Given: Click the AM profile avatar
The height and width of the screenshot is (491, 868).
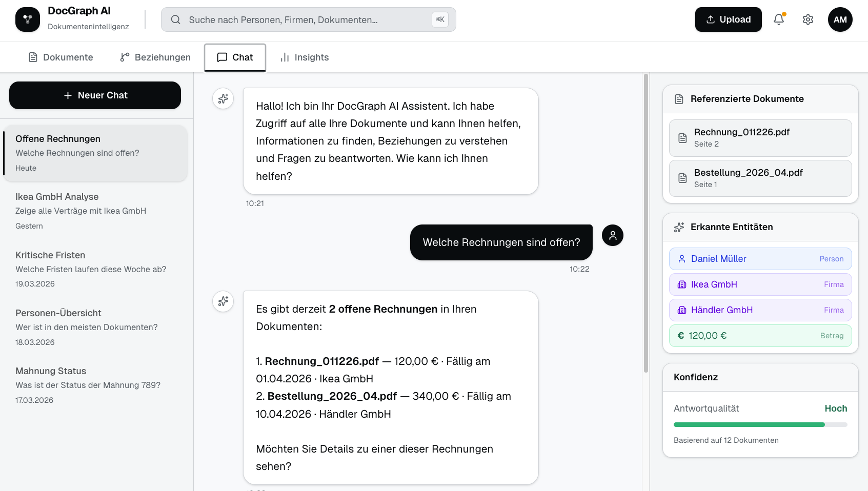Looking at the screenshot, I should point(840,19).
